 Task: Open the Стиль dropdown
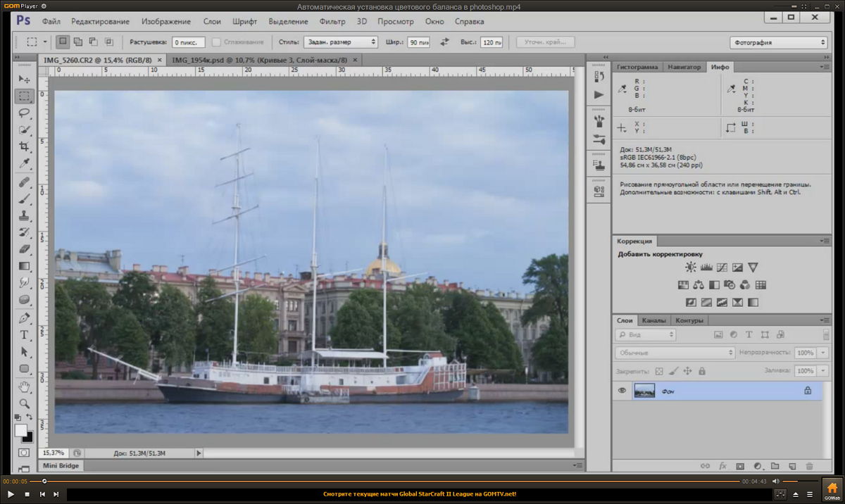341,42
